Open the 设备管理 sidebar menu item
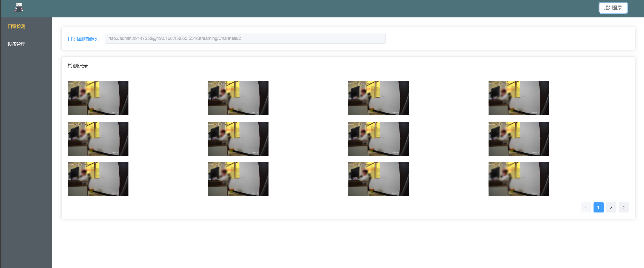This screenshot has height=268, width=644. (x=16, y=44)
